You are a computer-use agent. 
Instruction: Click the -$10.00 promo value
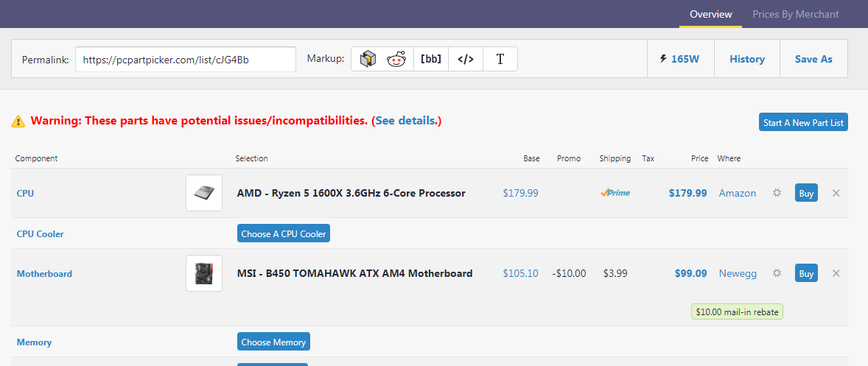point(569,273)
